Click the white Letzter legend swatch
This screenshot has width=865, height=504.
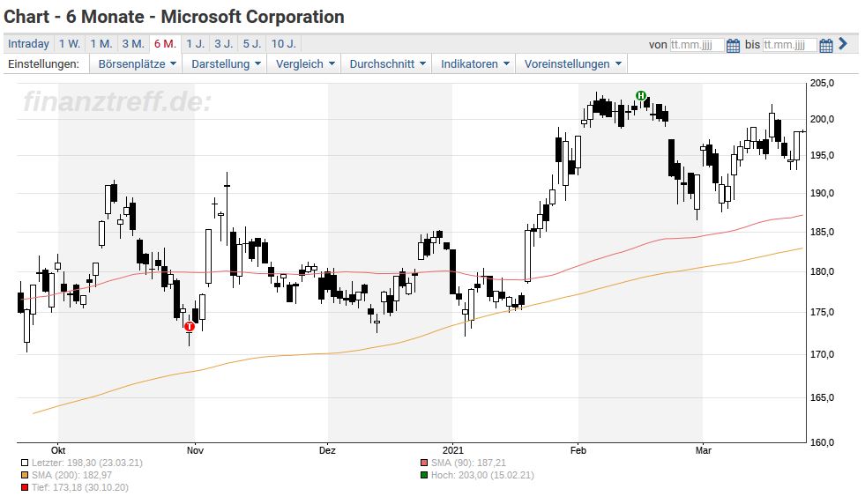25,463
